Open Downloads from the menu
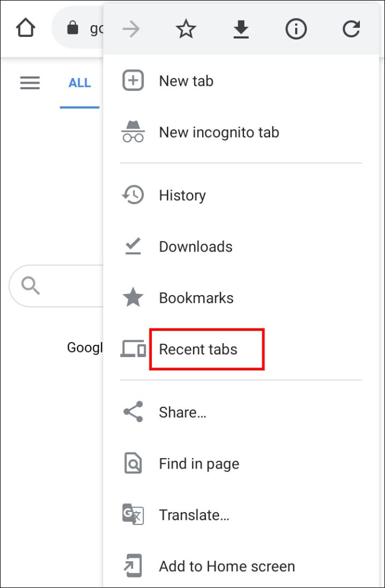385x588 pixels. tap(195, 246)
